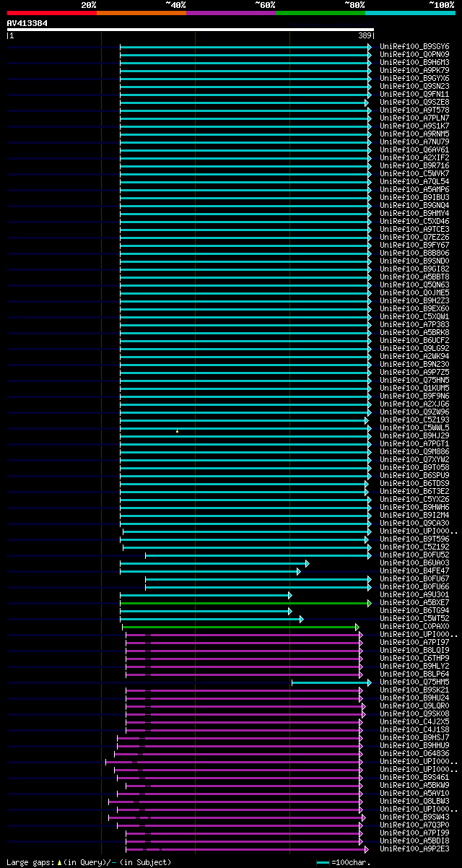Select the UniRef100_C4J2X5 label
462x868 pixels.
(414, 721)
